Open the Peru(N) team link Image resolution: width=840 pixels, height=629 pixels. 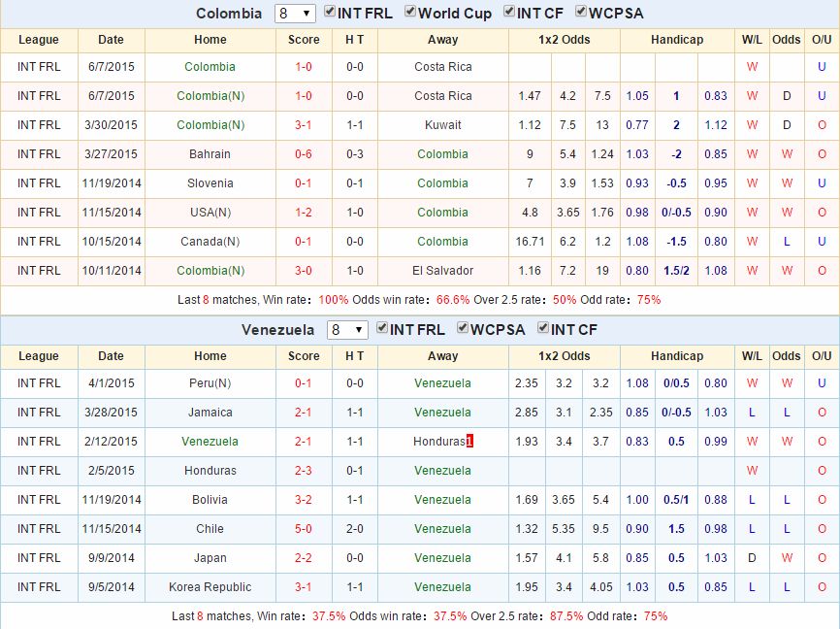click(210, 383)
